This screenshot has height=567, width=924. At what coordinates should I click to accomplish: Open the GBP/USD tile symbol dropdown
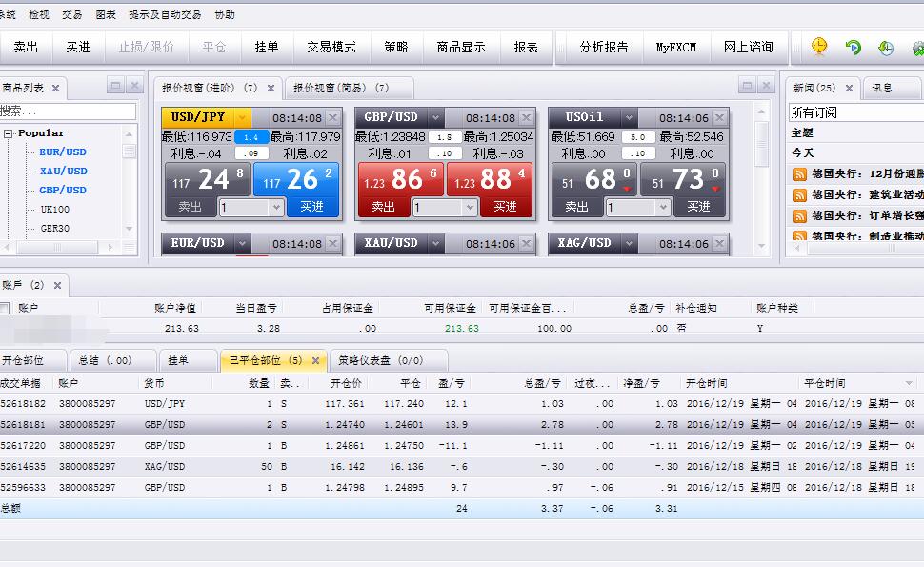[x=435, y=117]
